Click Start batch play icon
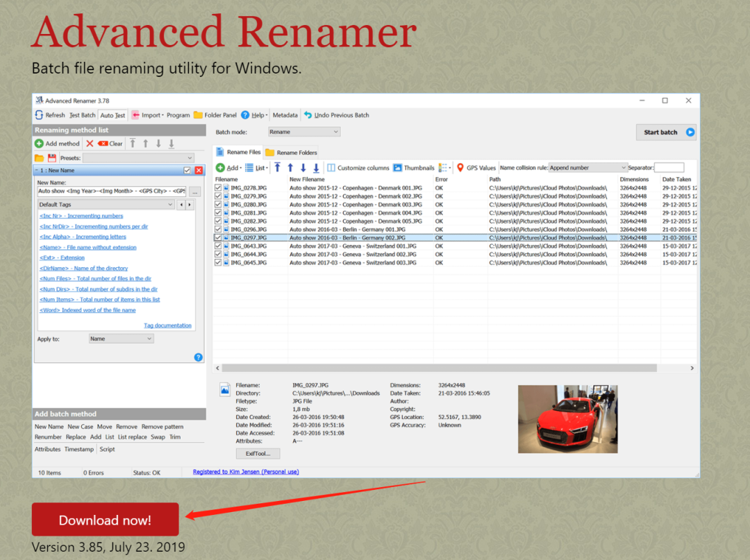750x560 pixels. [690, 133]
